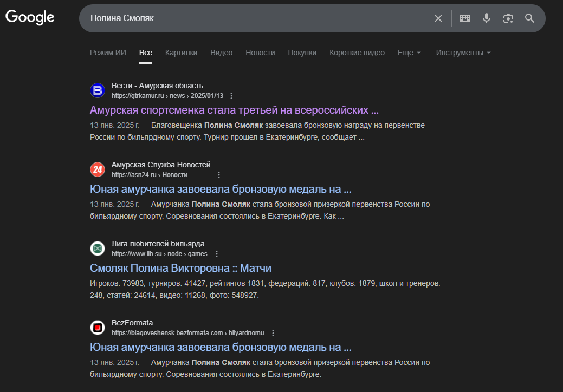Switch to Режим ИИ tab
563x392 pixels.
(x=108, y=53)
